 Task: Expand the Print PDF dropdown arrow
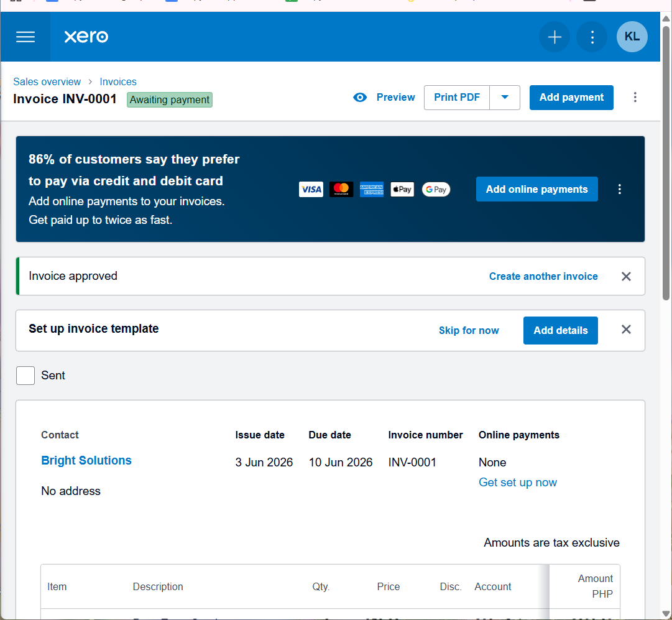[x=504, y=98]
